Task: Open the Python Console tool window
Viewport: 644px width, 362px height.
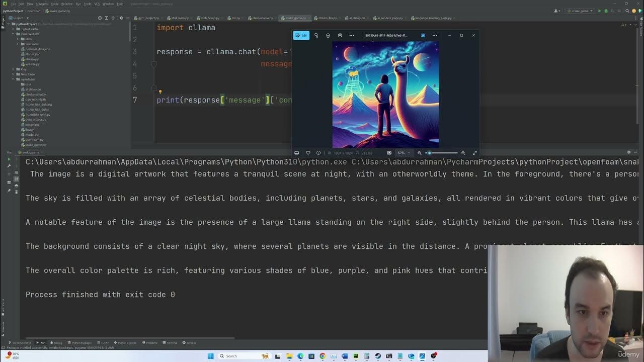Action: [x=126, y=343]
